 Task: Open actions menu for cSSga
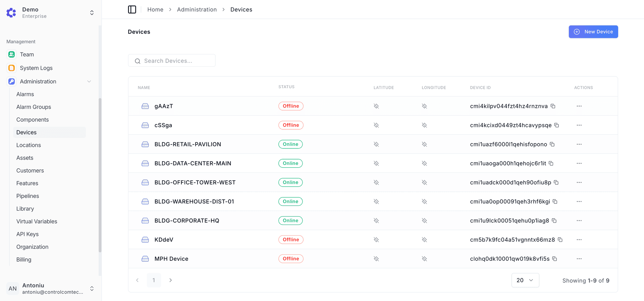click(579, 125)
